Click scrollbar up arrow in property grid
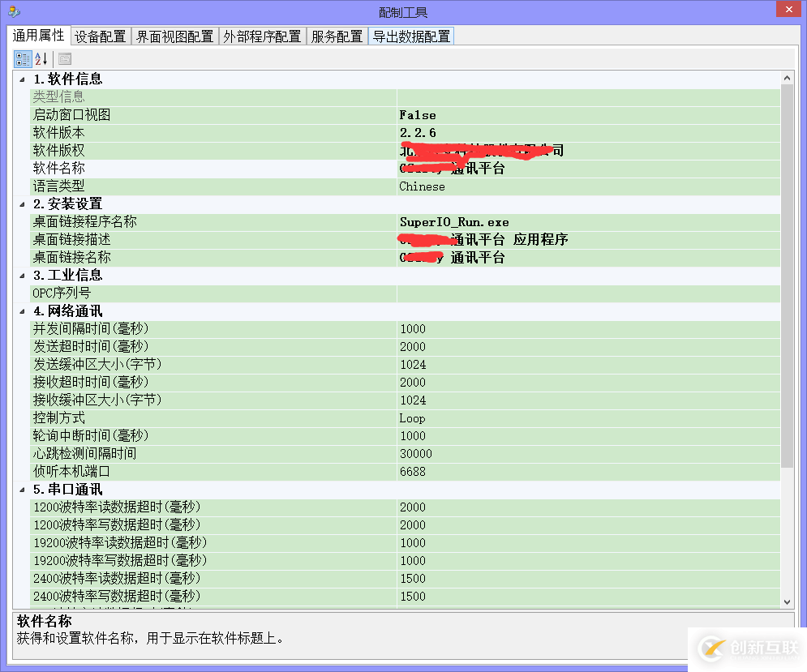The height and width of the screenshot is (672, 807). click(787, 78)
